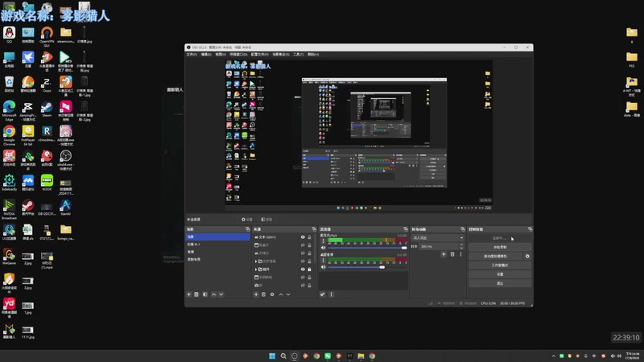The width and height of the screenshot is (644, 362).
Task: Click the remove source trash icon
Action: point(263,294)
